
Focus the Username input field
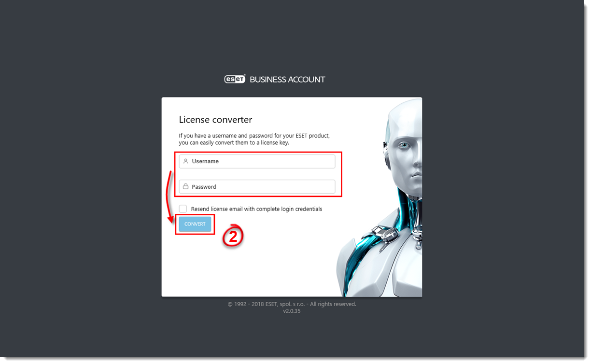[x=257, y=161]
